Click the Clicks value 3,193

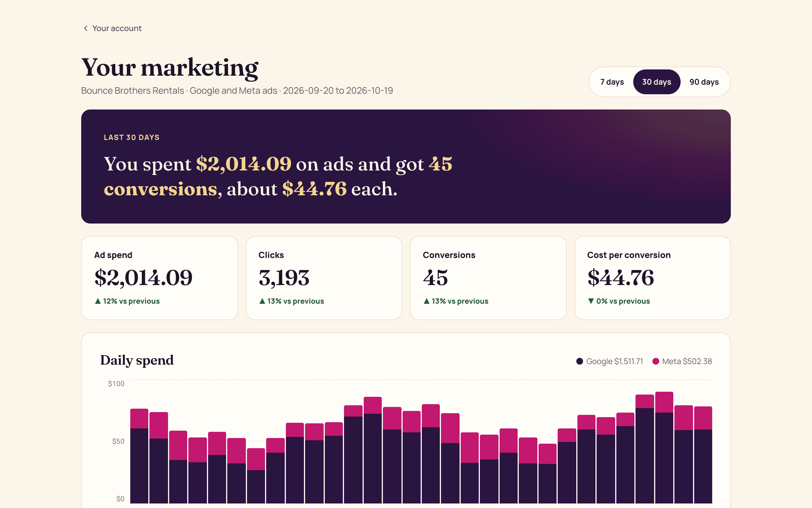click(x=284, y=278)
